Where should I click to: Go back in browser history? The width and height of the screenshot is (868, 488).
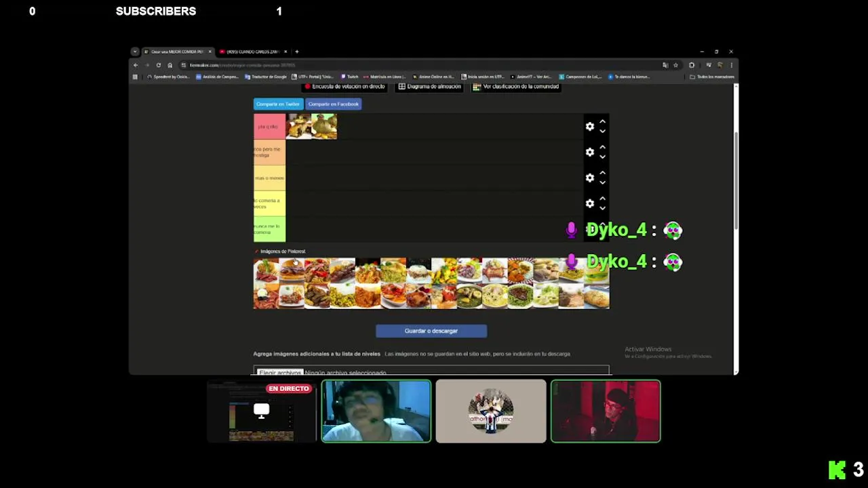coord(136,65)
